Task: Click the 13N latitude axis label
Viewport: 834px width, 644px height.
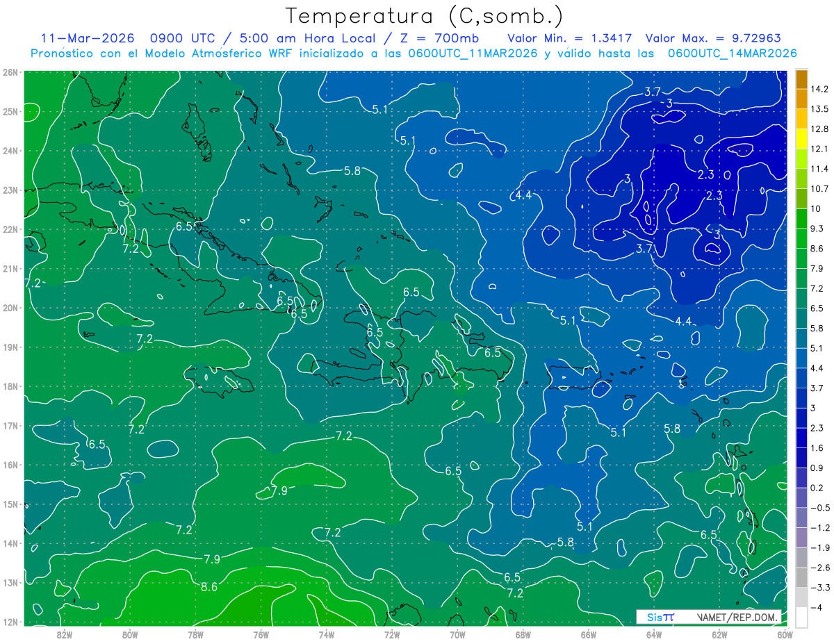Action: coord(10,582)
